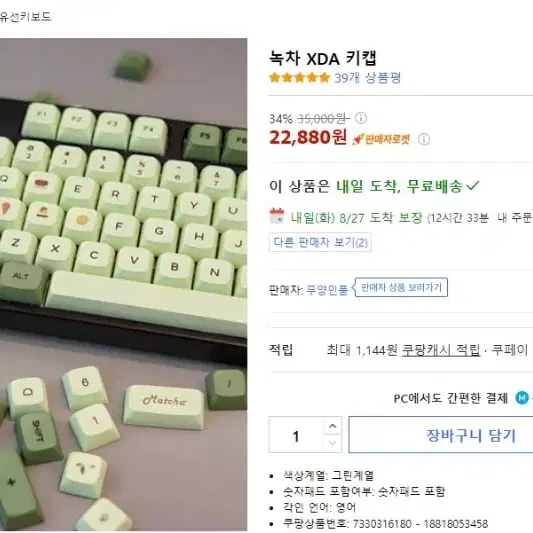Increase quantity with the up arrow
Screen dimensions: 533x533
click(x=333, y=426)
